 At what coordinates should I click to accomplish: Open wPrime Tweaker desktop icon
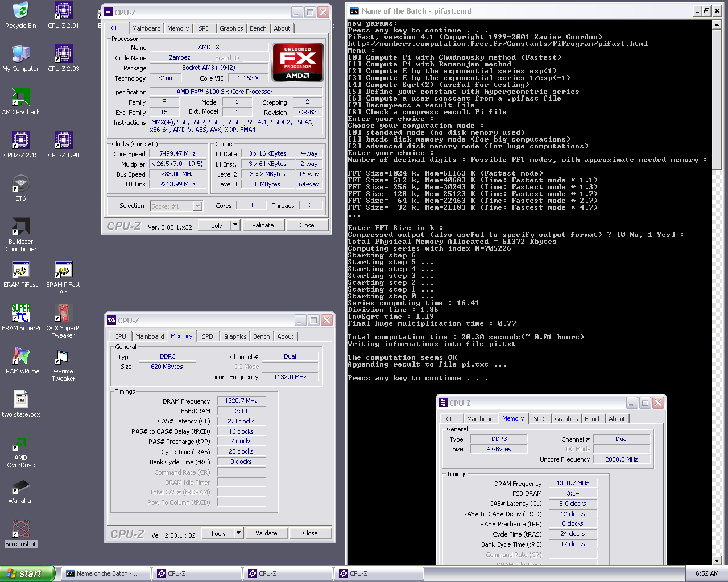coord(63,364)
